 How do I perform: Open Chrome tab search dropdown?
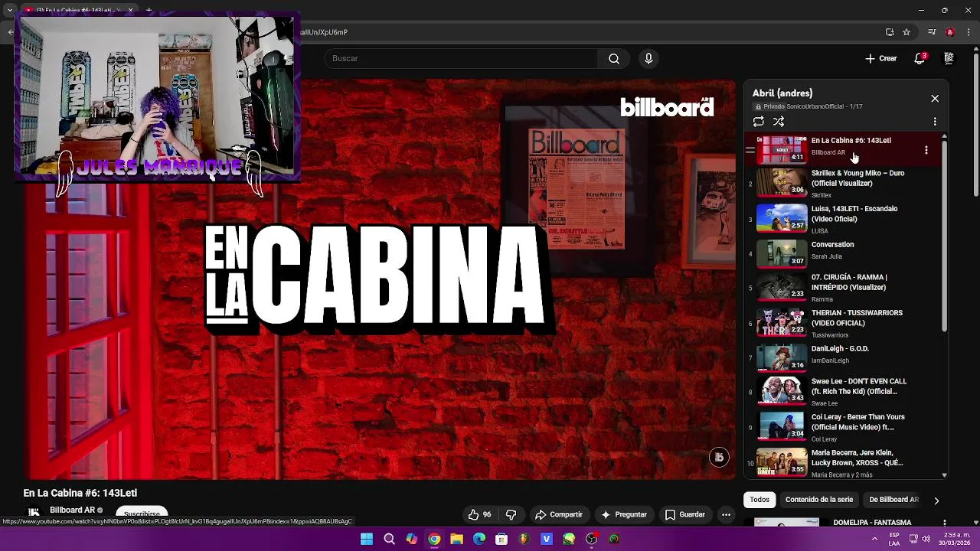point(10,11)
